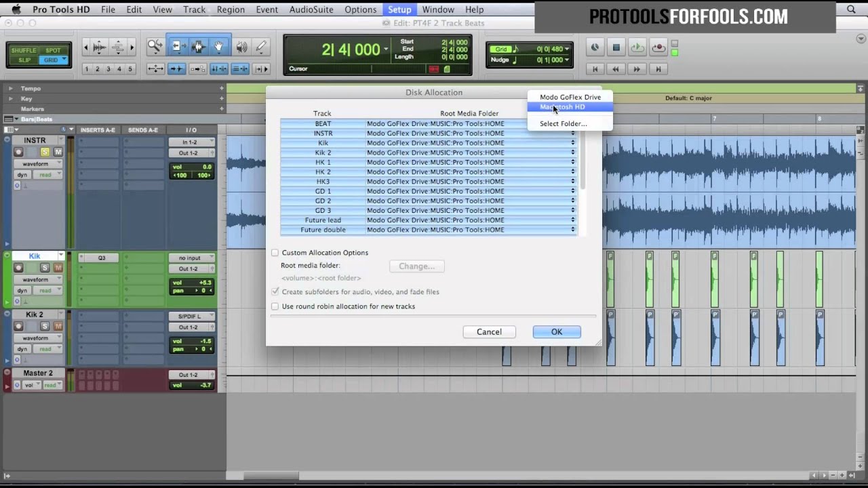868x488 pixels.
Task: Toggle create subfolders for audio checkbox
Action: 275,291
